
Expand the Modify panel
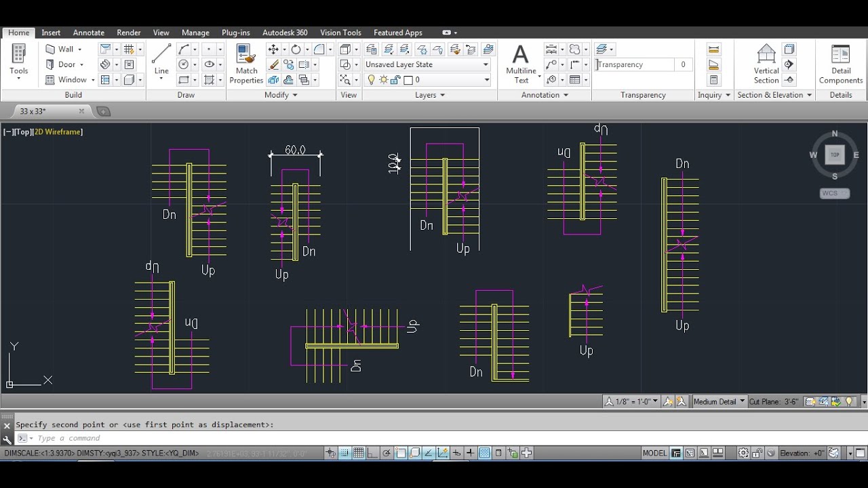[281, 95]
